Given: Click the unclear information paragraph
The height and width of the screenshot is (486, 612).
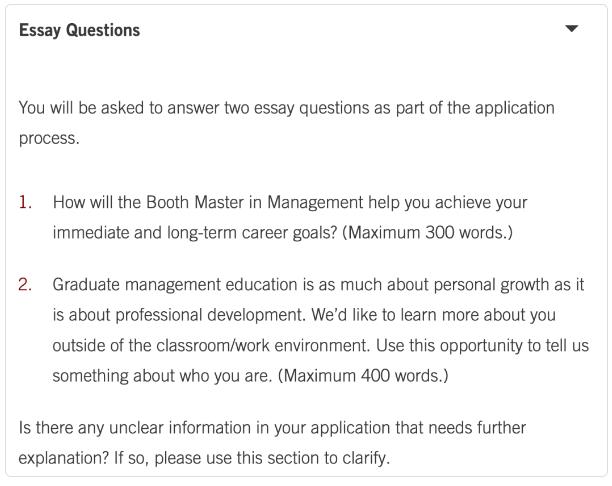Looking at the screenshot, I should pos(272,443).
